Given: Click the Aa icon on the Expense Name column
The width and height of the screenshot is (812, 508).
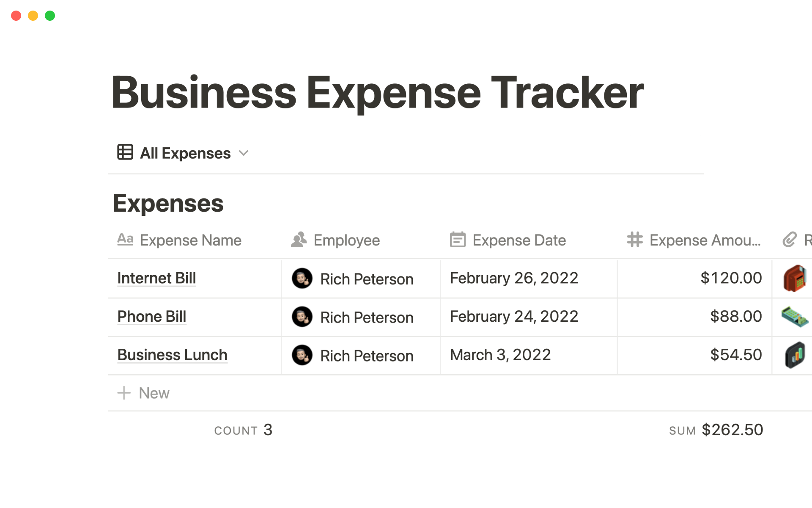Looking at the screenshot, I should click(x=125, y=240).
